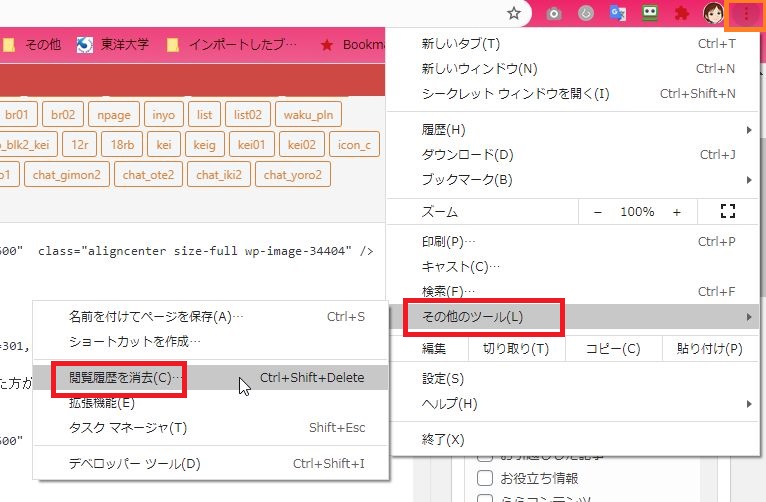The height and width of the screenshot is (502, 766).
Task: Click the camera screenshot extension icon
Action: tap(553, 14)
